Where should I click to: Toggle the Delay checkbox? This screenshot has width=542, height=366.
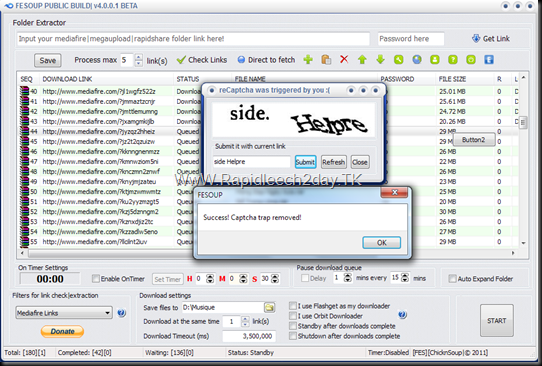pyautogui.click(x=305, y=278)
